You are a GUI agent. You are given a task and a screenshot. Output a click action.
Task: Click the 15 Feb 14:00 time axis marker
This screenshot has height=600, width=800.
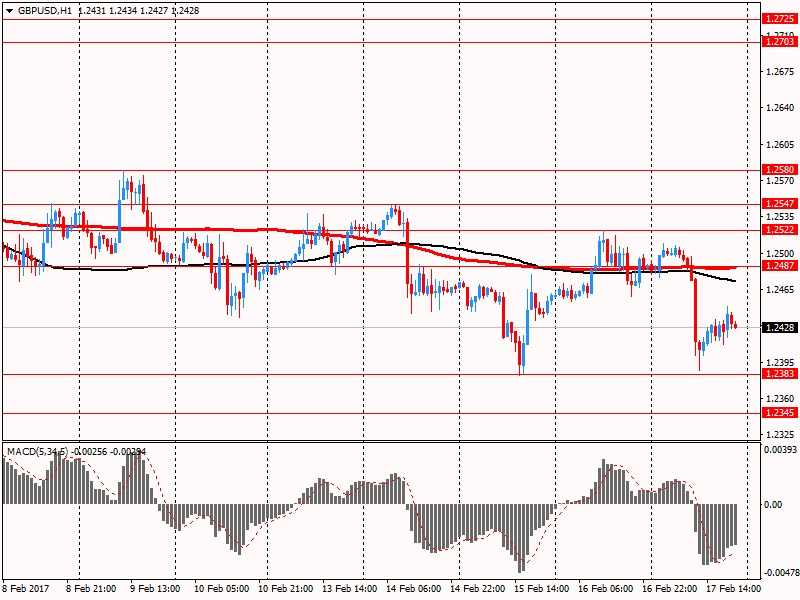tap(542, 590)
